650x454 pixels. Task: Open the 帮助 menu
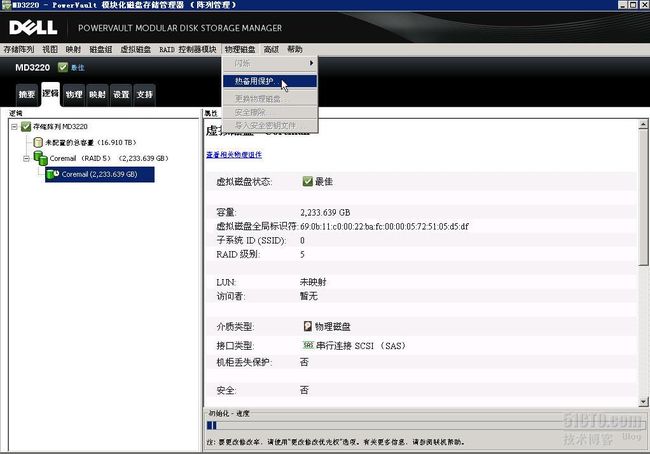(295, 49)
